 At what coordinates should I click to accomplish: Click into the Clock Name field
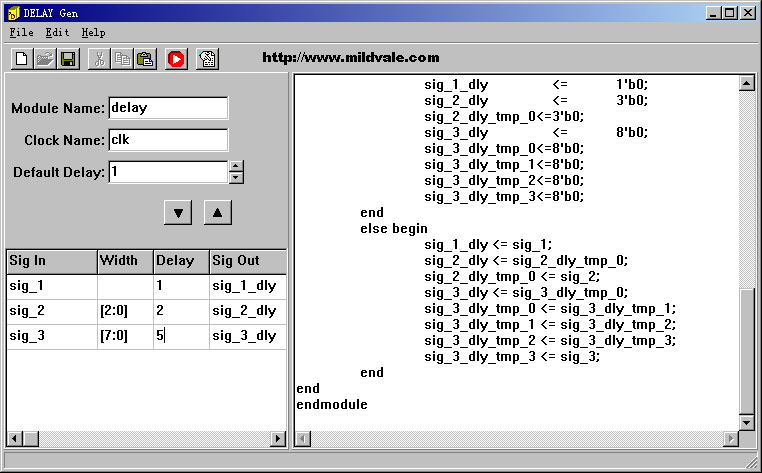coord(167,140)
